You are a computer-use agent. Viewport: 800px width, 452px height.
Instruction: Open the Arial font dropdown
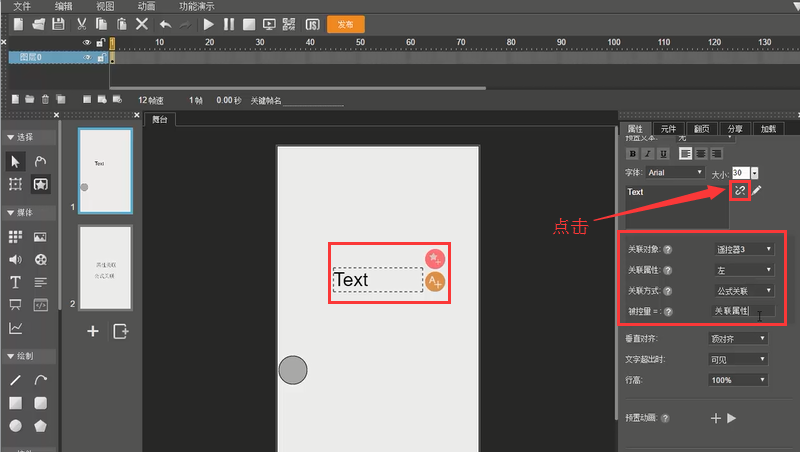676,172
